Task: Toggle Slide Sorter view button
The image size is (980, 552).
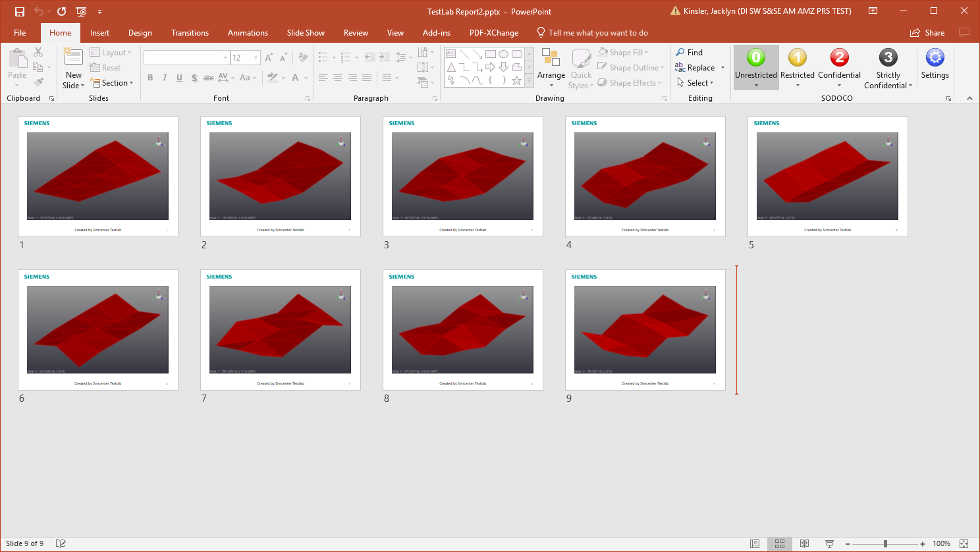Action: click(x=779, y=543)
